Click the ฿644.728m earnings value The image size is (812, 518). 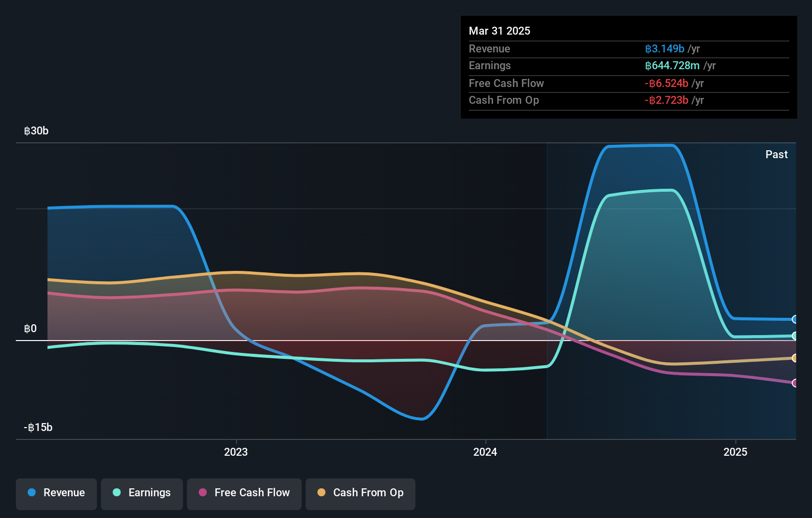[x=672, y=66]
